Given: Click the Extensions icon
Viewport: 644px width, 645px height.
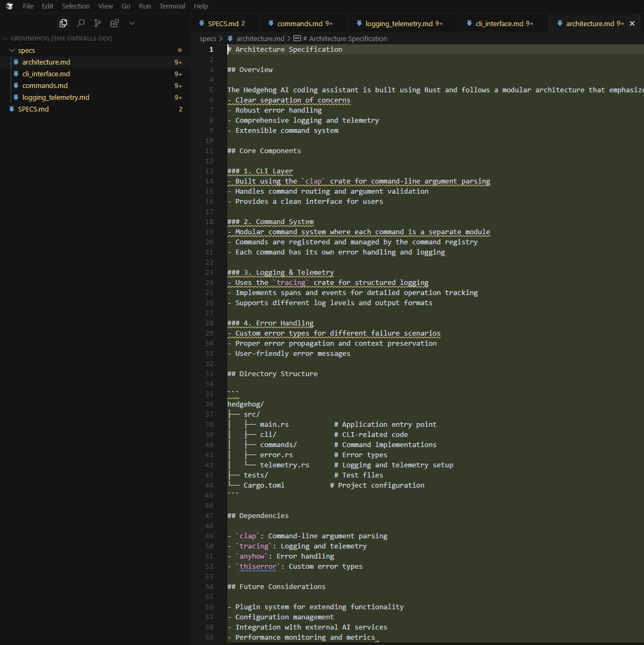Looking at the screenshot, I should (x=114, y=23).
